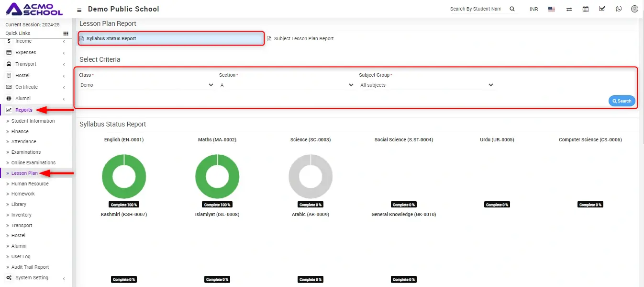Viewport: 644px width, 287px height.
Task: Open the US flag language selector
Action: [x=552, y=9]
